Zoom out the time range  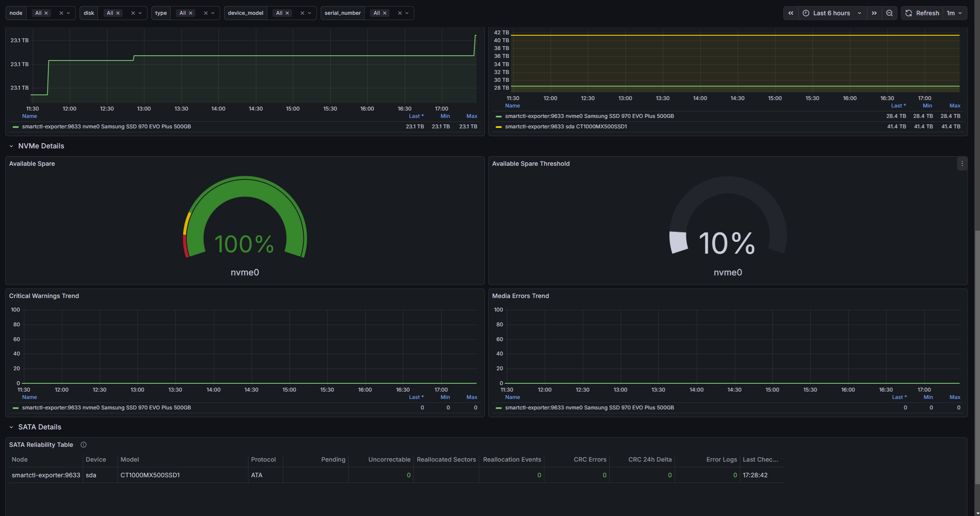[889, 13]
